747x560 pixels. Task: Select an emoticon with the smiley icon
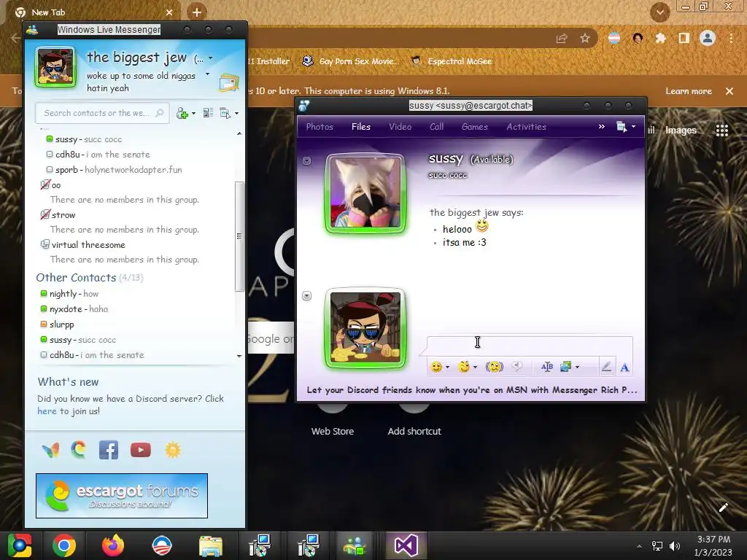pyautogui.click(x=436, y=367)
